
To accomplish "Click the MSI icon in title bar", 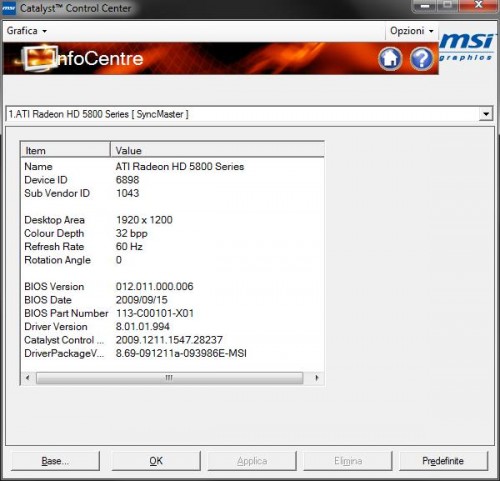I will coord(9,8).
